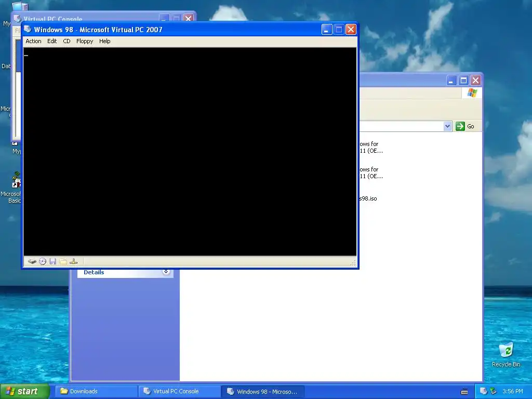This screenshot has height=399, width=532.
Task: Click the network adapter icon in status bar
Action: [x=73, y=262]
